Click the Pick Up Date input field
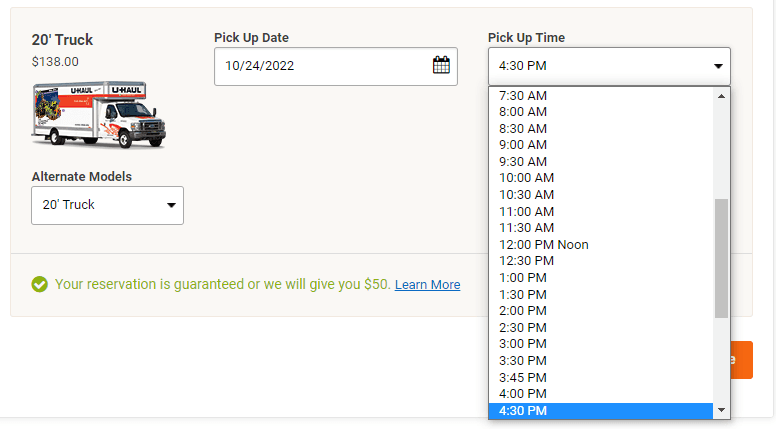 (x=320, y=66)
